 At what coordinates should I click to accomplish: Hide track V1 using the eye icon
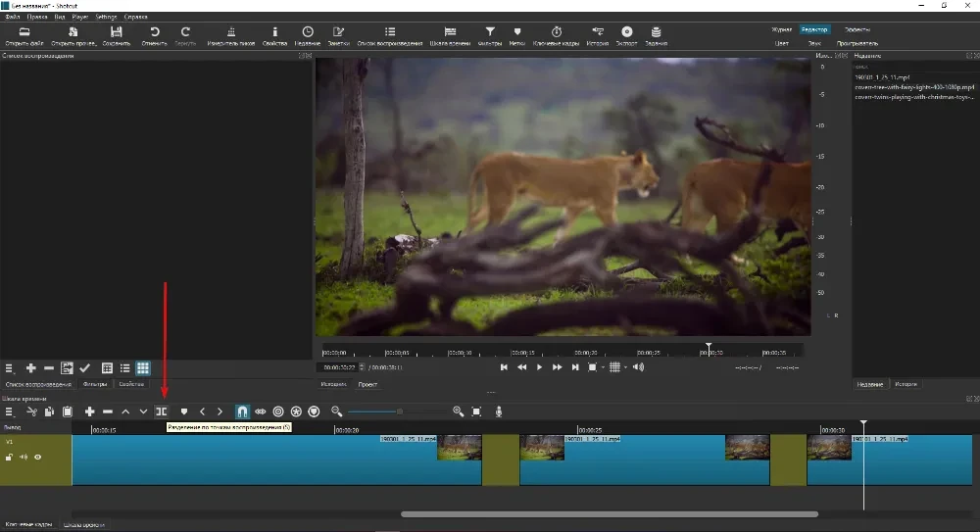click(x=38, y=457)
